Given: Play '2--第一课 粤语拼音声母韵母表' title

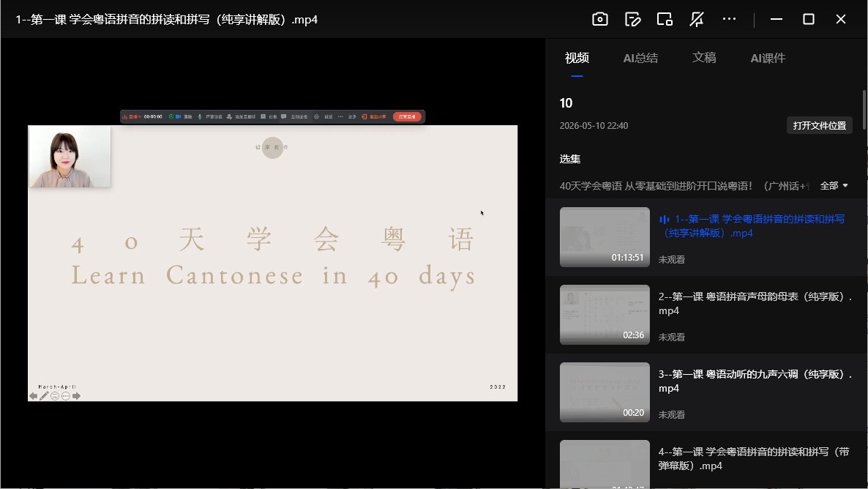Looking at the screenshot, I should (755, 304).
